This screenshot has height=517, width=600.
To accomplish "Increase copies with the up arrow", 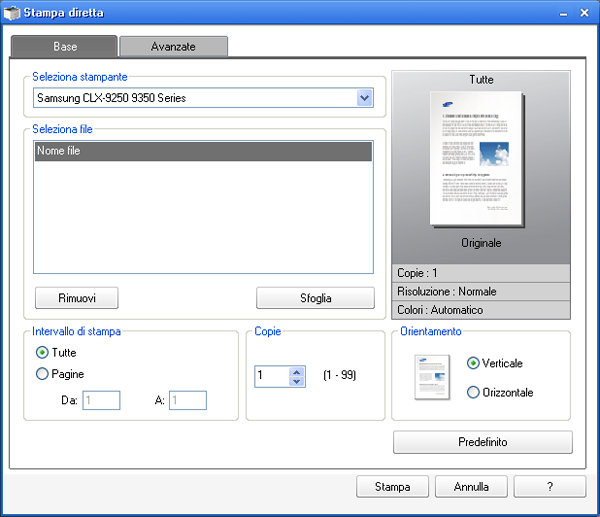I will 296,371.
